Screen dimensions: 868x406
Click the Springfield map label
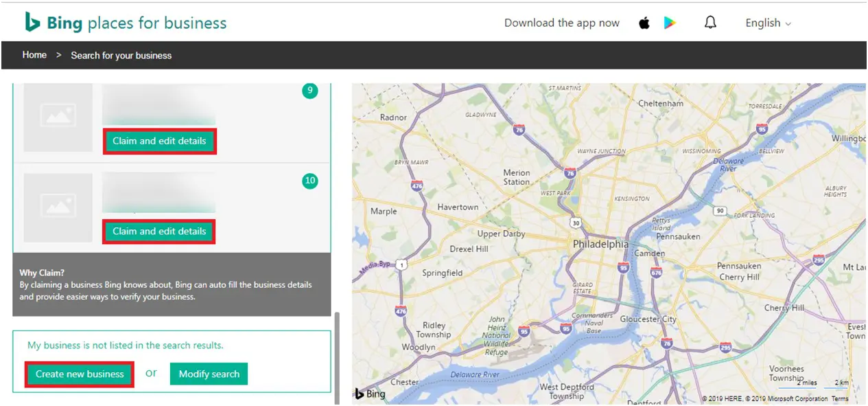[x=442, y=273]
